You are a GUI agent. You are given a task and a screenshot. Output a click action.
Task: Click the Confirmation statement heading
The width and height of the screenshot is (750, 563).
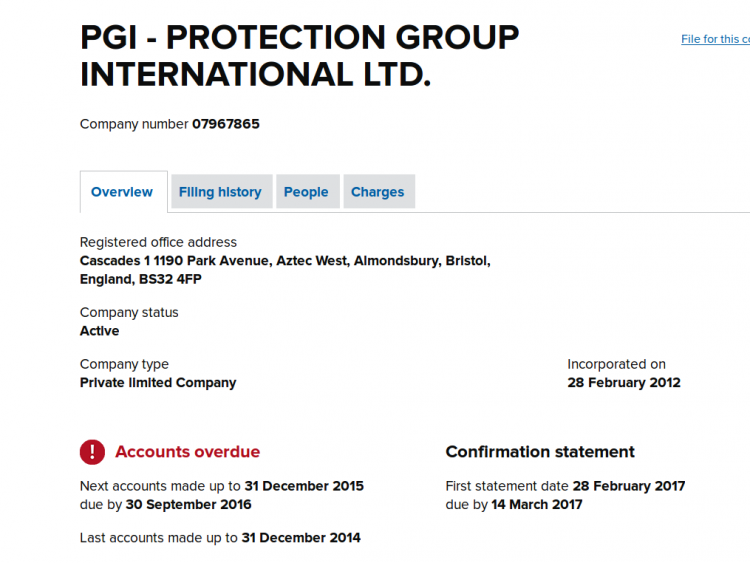[x=540, y=452]
